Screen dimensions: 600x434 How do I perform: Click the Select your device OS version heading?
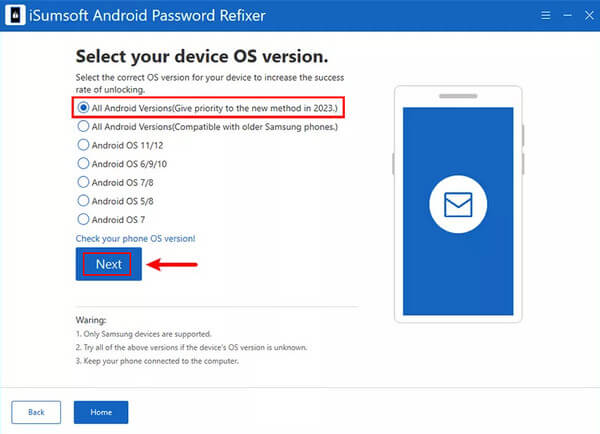pos(202,57)
